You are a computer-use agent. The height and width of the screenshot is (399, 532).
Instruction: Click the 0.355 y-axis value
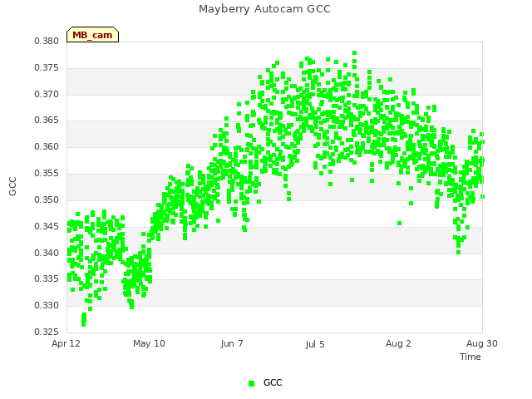point(47,174)
